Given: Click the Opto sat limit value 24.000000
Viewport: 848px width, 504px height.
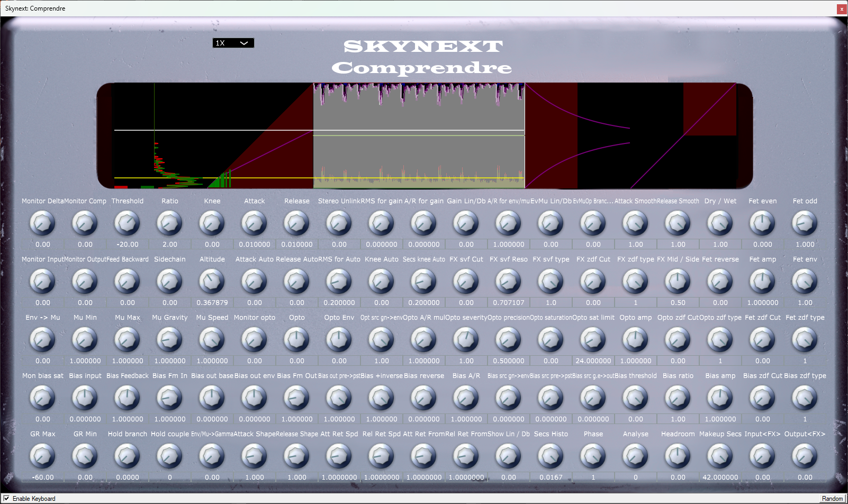Looking at the screenshot, I should click(593, 361).
